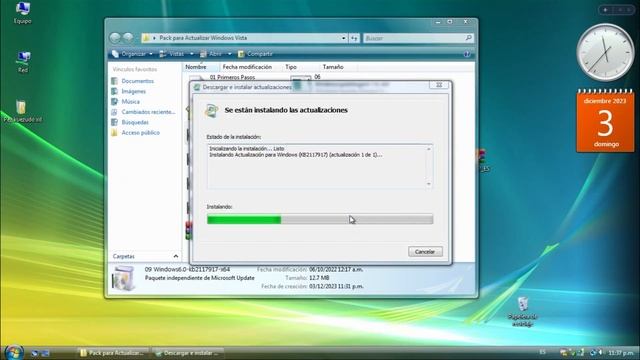Viewport: 640px width, 360px height.
Task: Click the Documentos sidebar icon
Action: [115, 81]
